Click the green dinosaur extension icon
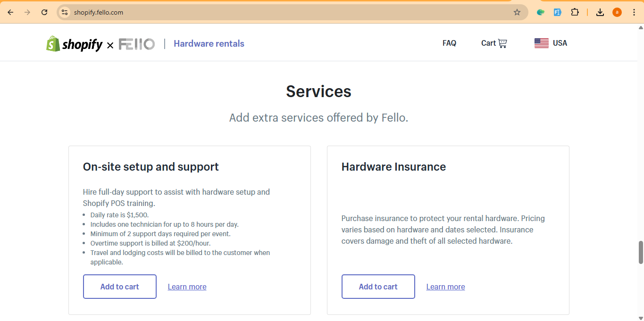The image size is (644, 321). pos(541,12)
